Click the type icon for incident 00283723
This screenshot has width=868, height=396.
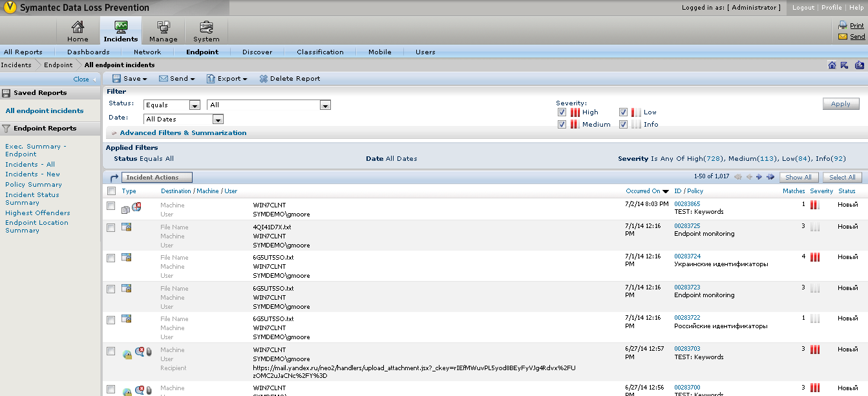coord(127,288)
